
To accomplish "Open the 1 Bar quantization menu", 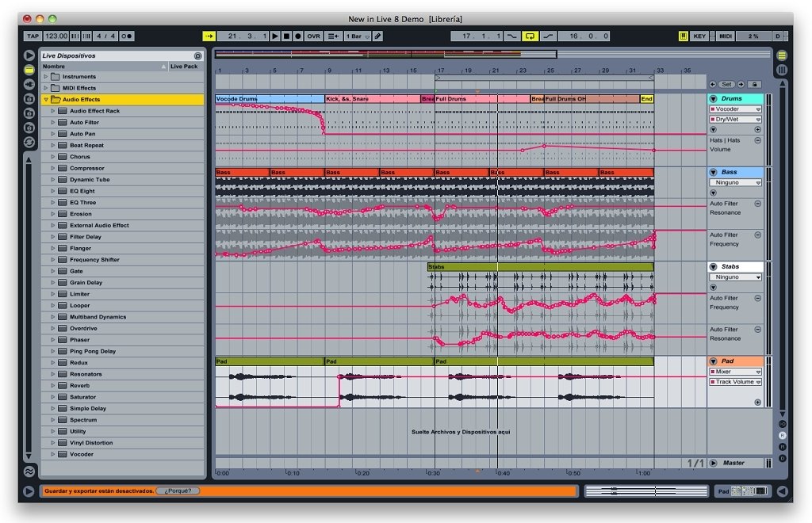I will pos(358,36).
